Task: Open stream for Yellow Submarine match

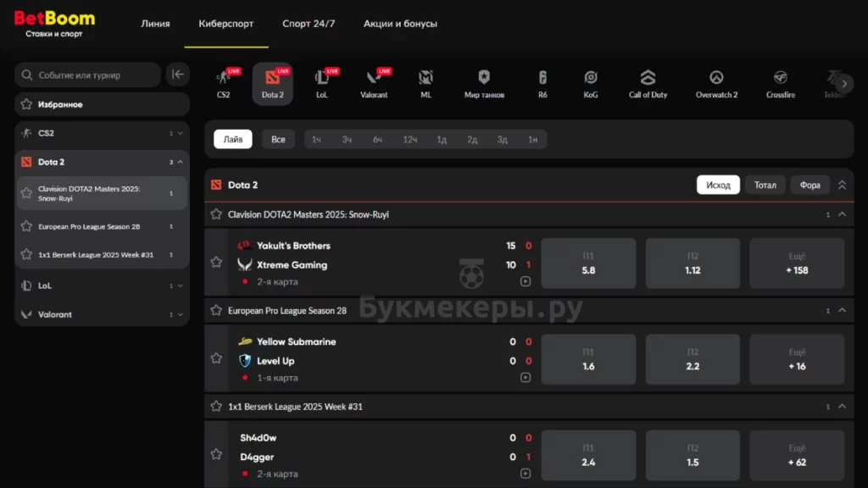Action: (526, 377)
